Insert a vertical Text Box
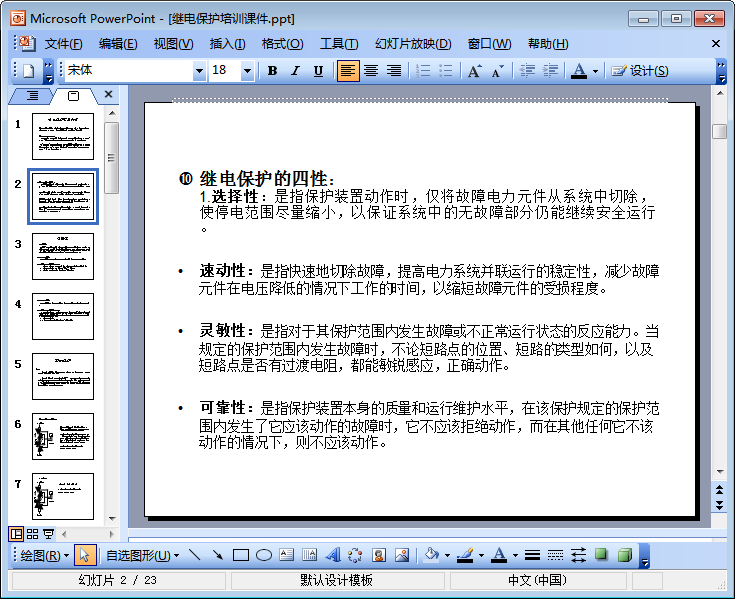This screenshot has width=735, height=599. tap(309, 555)
